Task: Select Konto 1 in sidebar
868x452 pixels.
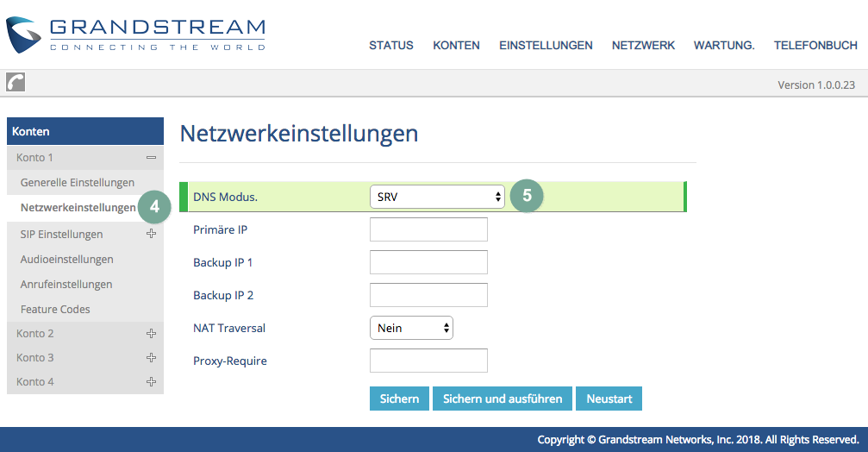Action: (34, 157)
